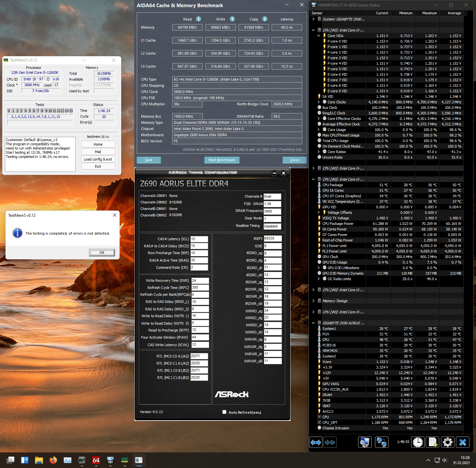
Task: Collapse Core VIDs tree node
Action: (319, 36)
